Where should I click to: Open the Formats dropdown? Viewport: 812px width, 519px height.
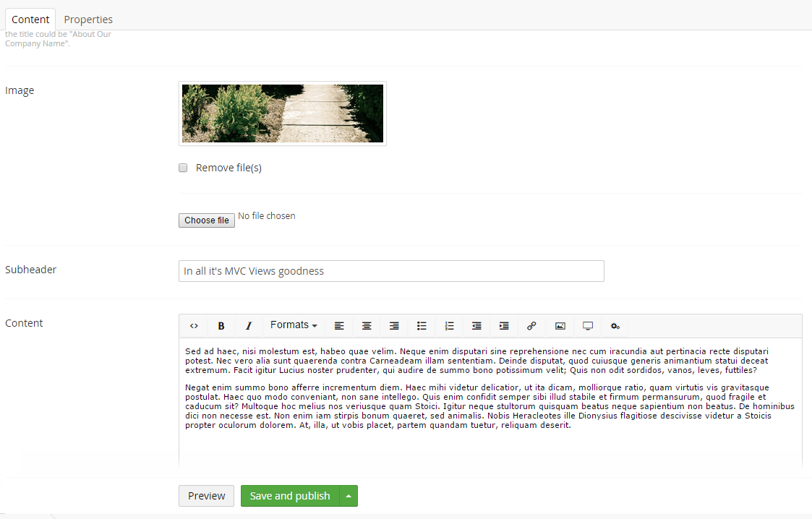point(294,325)
